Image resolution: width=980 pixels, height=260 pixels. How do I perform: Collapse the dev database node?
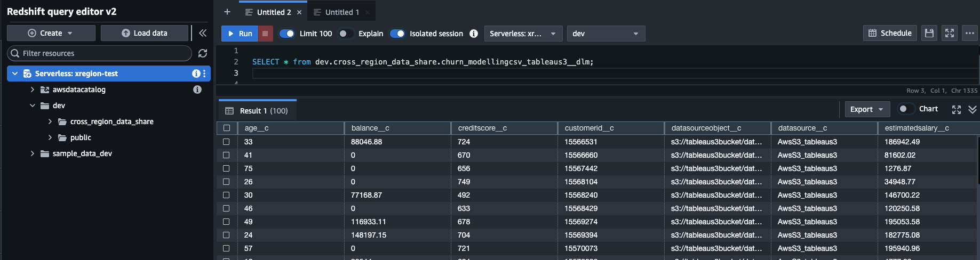click(33, 105)
